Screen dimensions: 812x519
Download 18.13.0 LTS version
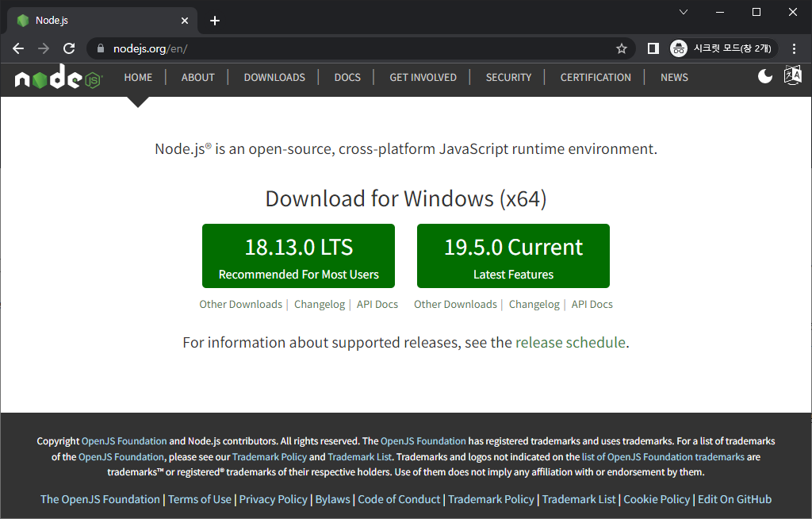298,256
